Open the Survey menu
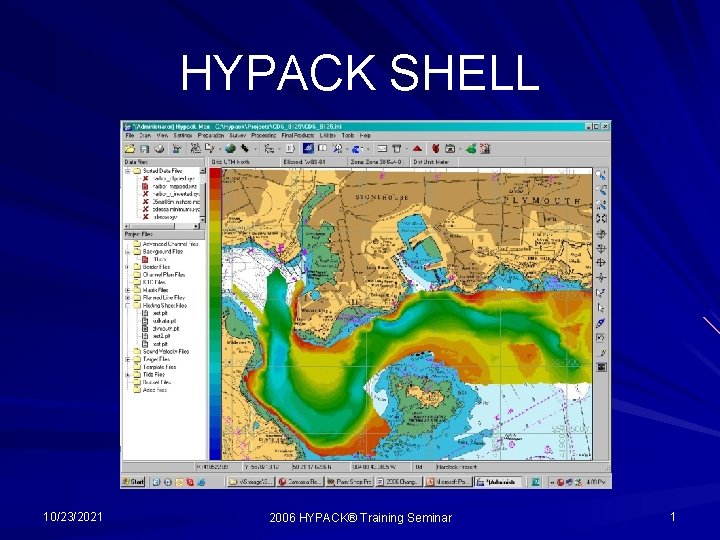 (237, 135)
